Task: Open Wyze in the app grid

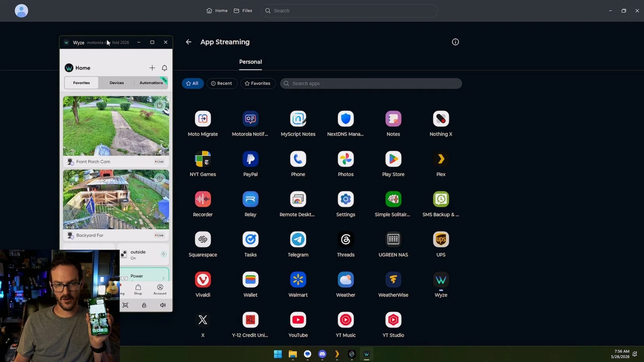Action: pos(441,280)
